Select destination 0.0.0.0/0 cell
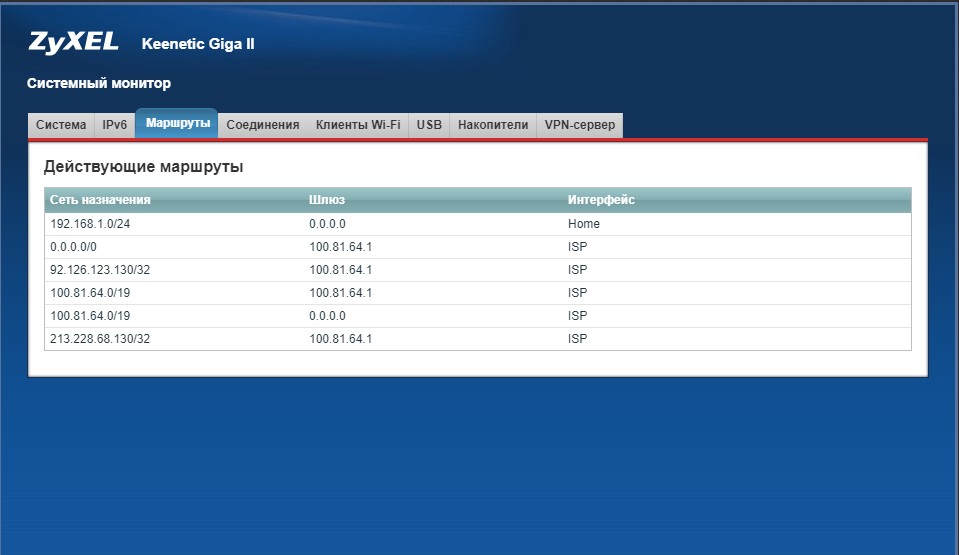Screen dimensions: 959x555 tap(73, 247)
